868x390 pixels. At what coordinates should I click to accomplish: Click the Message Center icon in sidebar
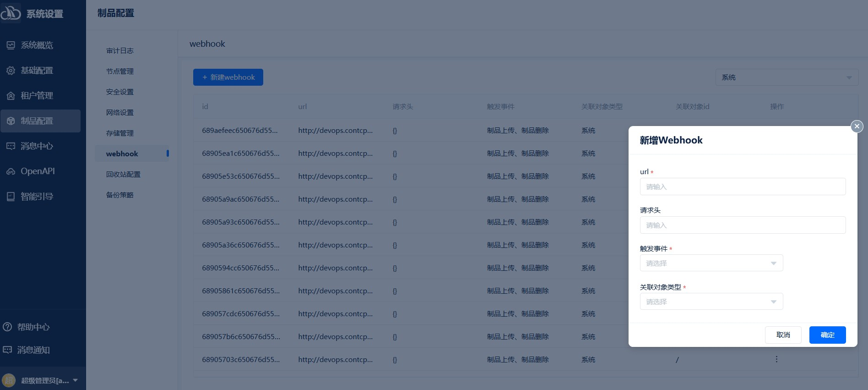coord(11,146)
